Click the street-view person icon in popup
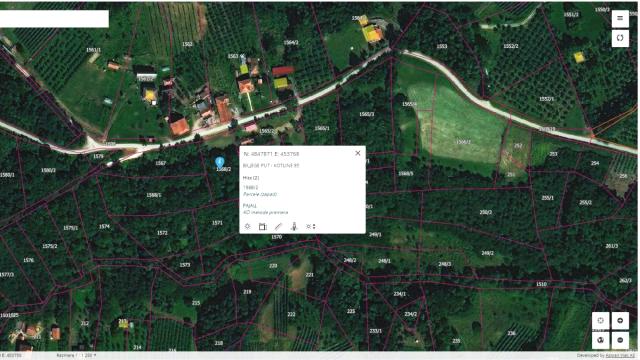The image size is (640, 360). [294, 227]
